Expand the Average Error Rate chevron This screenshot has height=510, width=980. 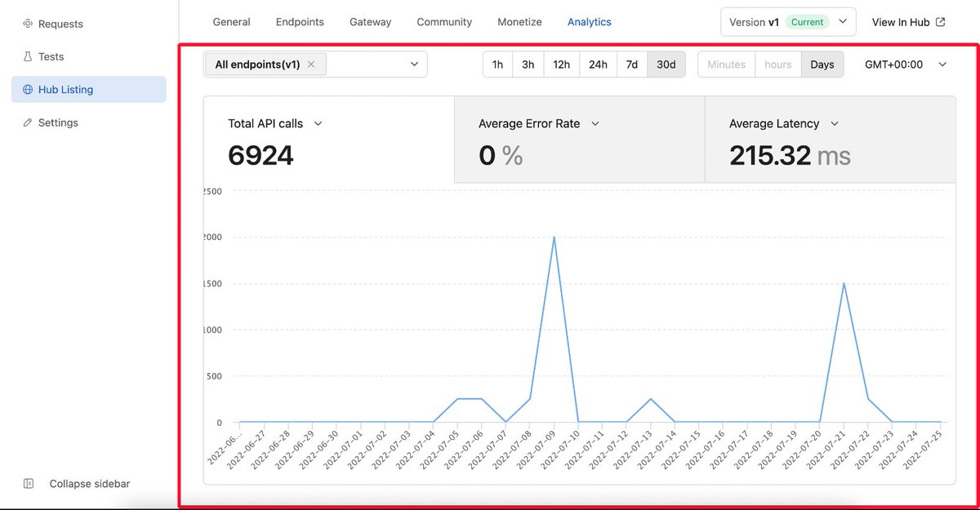pyautogui.click(x=595, y=124)
